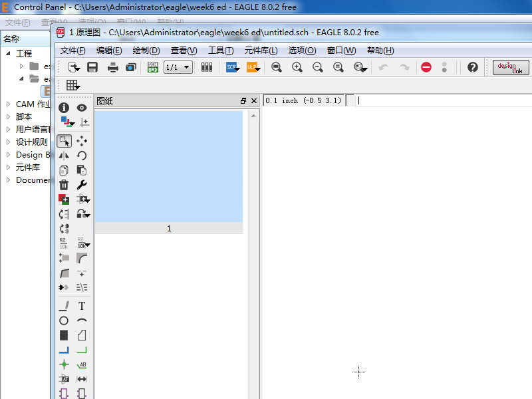The width and height of the screenshot is (532, 399).
Task: Select the Circle drawing tool
Action: (64, 321)
